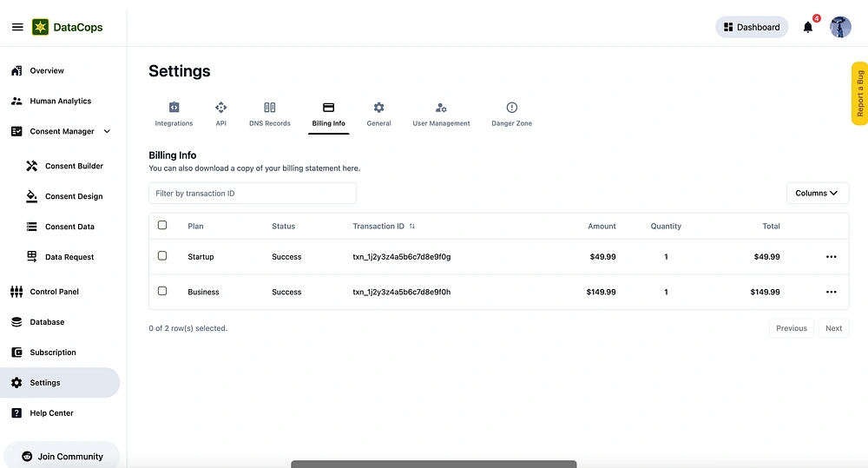Screen dimensions: 868x468
Task: Click the General gear tab icon
Action: (x=378, y=107)
